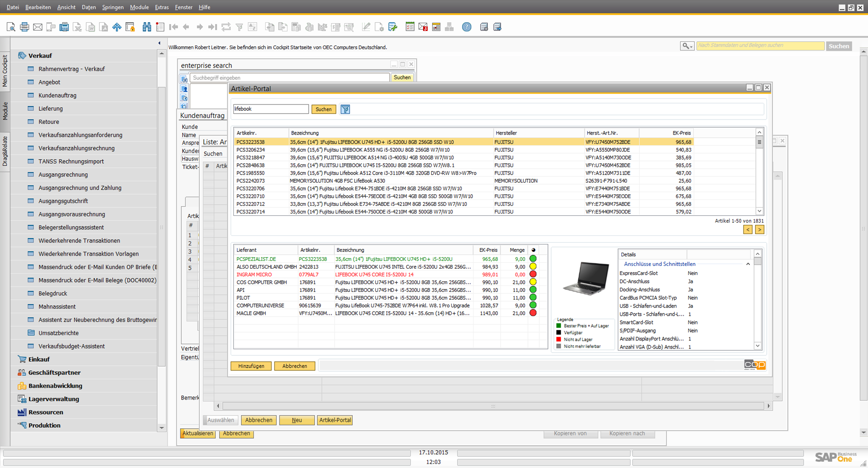Switch to the Drag&Relate side tab
868x468 pixels.
(5, 151)
